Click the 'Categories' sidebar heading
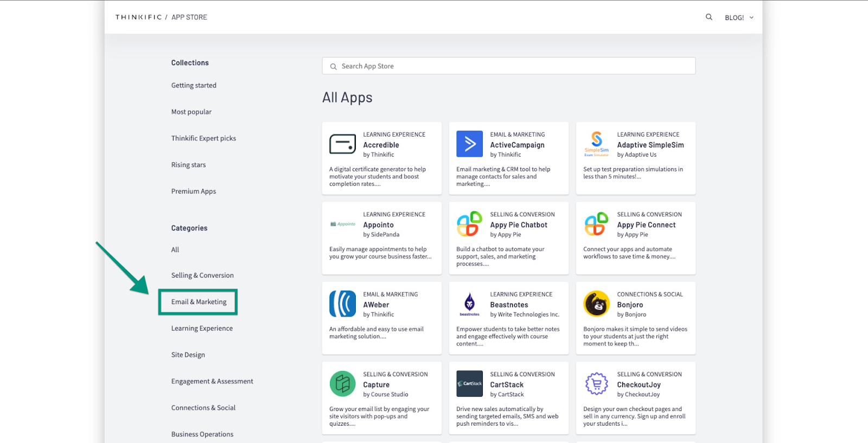 click(189, 228)
